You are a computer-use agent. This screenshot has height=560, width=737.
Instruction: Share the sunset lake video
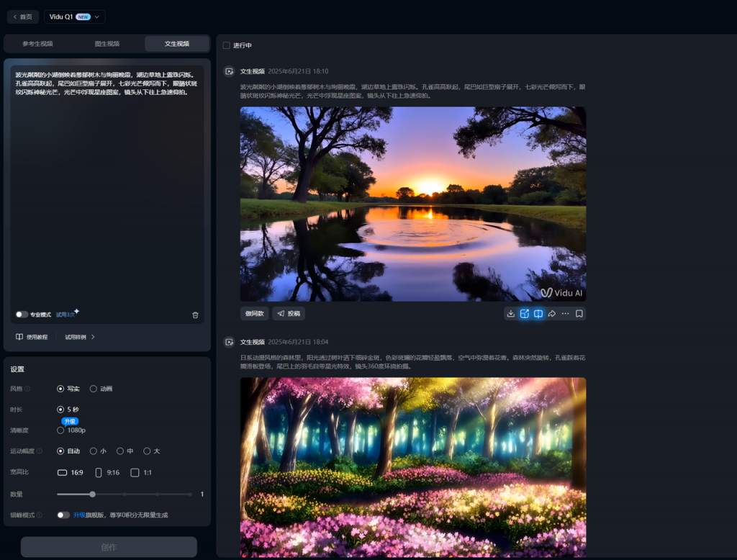coord(552,314)
